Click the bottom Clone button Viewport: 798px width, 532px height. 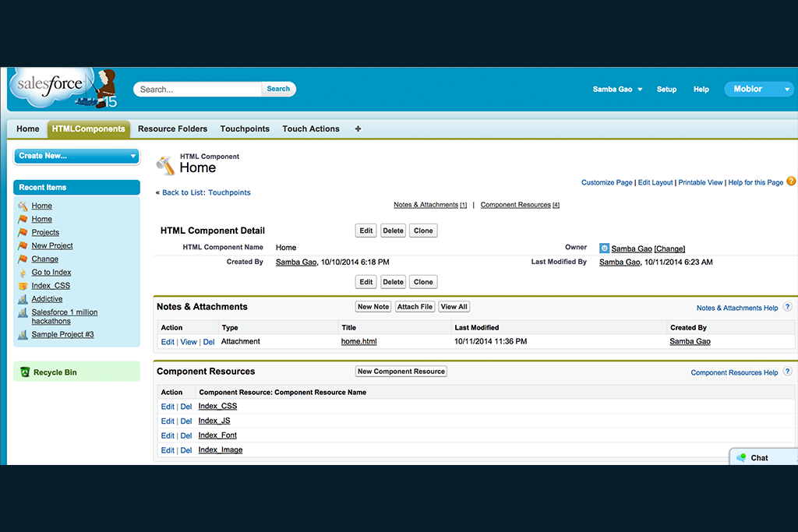[423, 282]
